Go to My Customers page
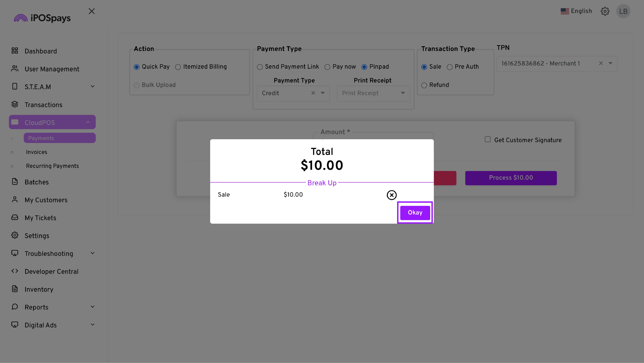 pos(46,200)
